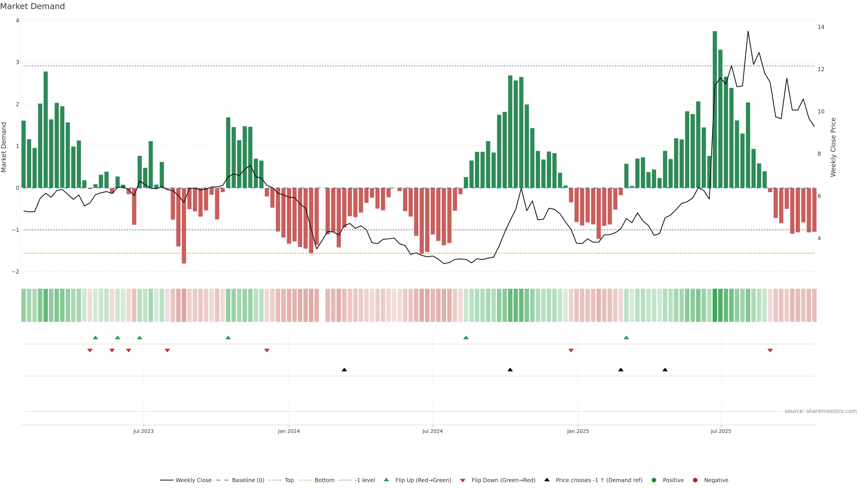Click green triangle icon in Flip Up legend
Image resolution: width=868 pixels, height=488 pixels.
pos(387,480)
